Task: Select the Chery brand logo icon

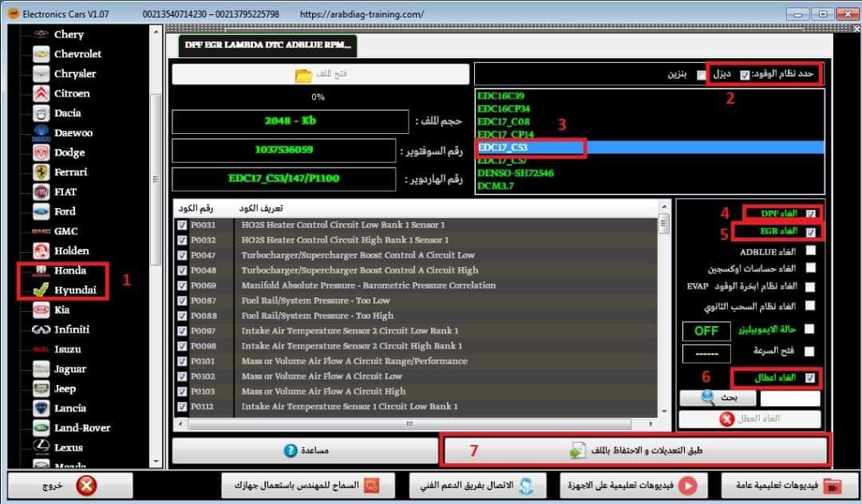Action: (x=42, y=34)
